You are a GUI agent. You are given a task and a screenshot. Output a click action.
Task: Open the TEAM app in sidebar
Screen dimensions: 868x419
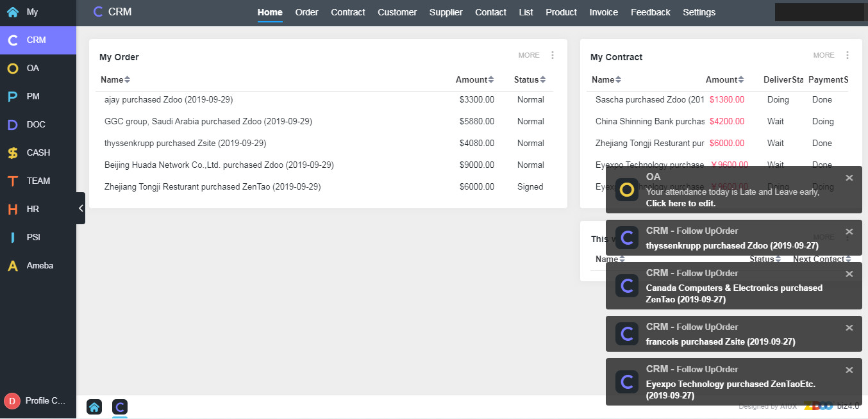point(38,181)
